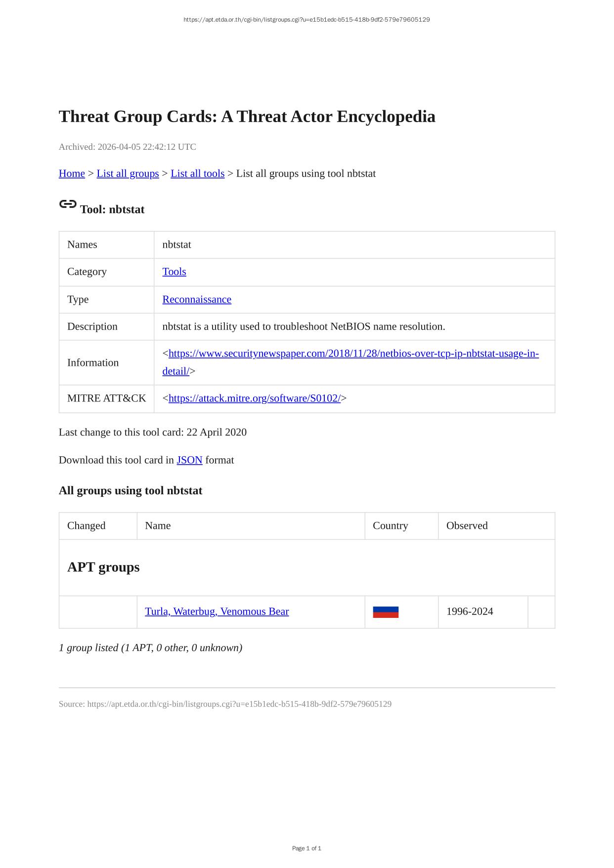Click the Observed column header
The height and width of the screenshot is (868, 614).
pos(467,526)
